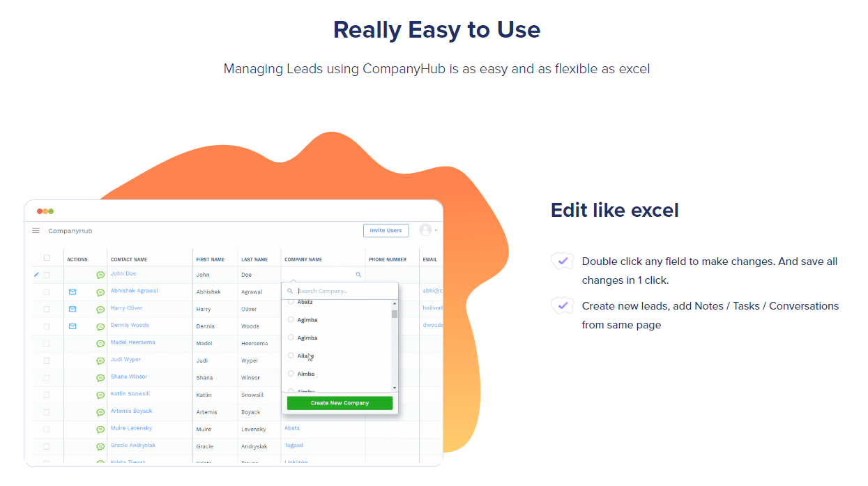868x486 pixels.
Task: Open the conversation icon for Judi Wyper
Action: click(x=100, y=361)
